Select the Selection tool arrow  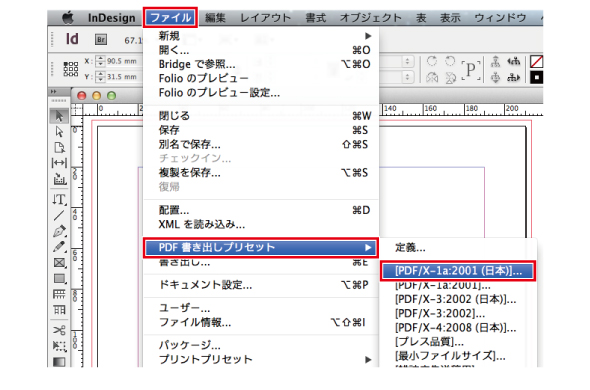59,116
